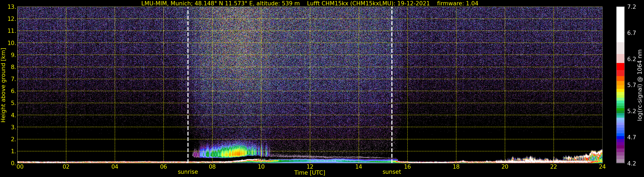Click the date '19-12-2021' in the title

tap(414, 3)
